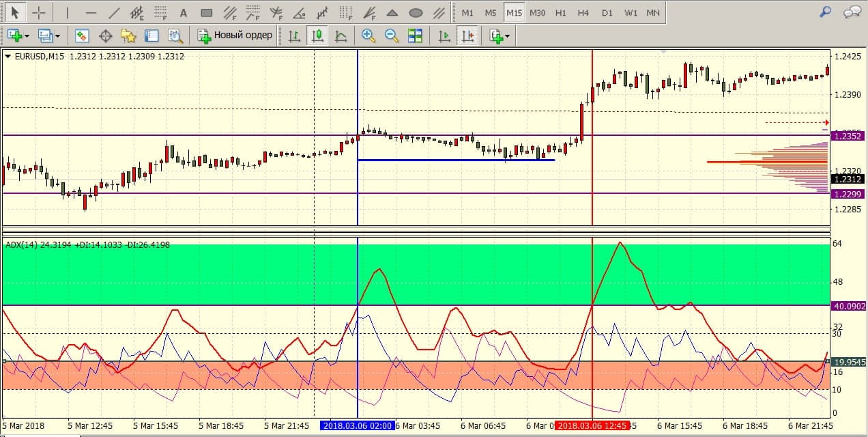Screen dimensions: 868x437
Task: Toggle the active M15 timeframe button
Action: coord(514,12)
